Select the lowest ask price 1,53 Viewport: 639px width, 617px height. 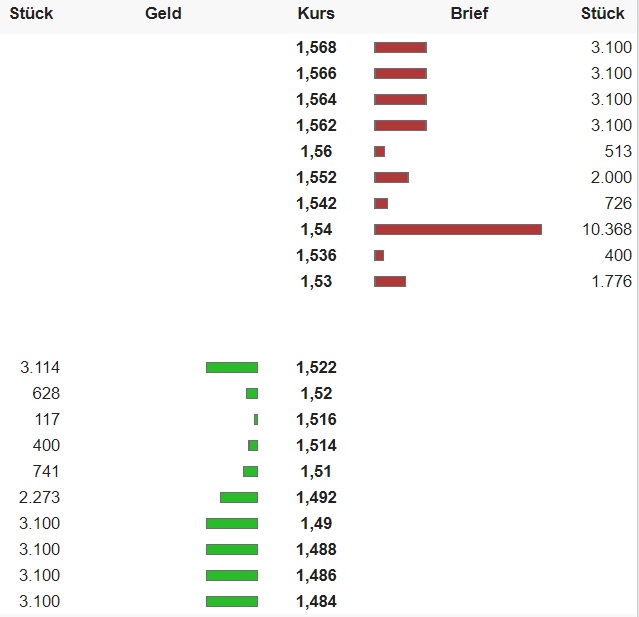click(x=316, y=282)
